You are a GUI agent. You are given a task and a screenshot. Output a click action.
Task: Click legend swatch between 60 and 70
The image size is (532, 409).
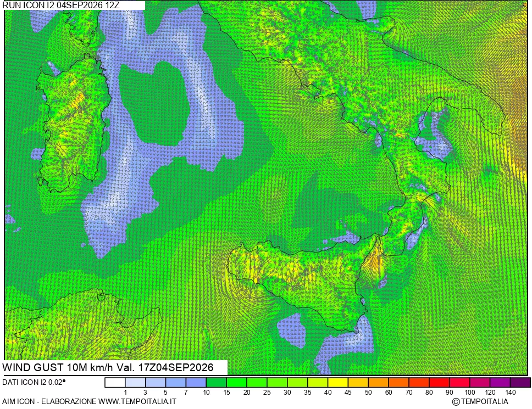pos(398,383)
